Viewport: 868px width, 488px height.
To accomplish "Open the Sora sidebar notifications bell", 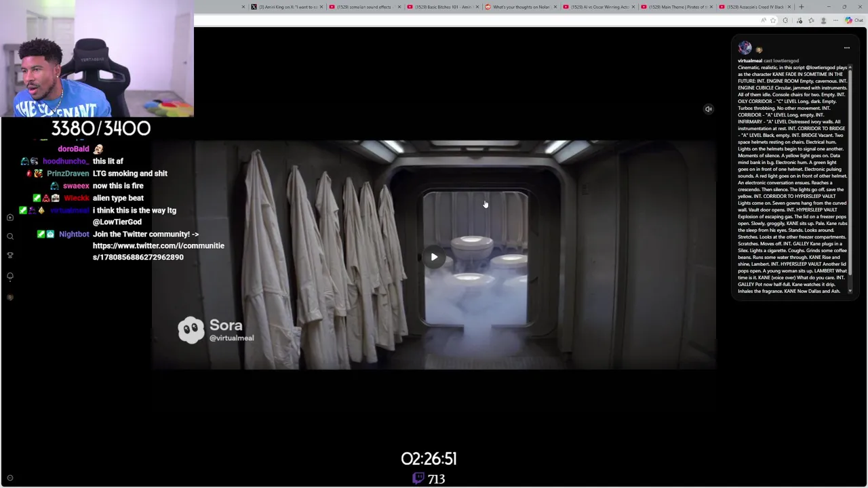I will tap(10, 277).
